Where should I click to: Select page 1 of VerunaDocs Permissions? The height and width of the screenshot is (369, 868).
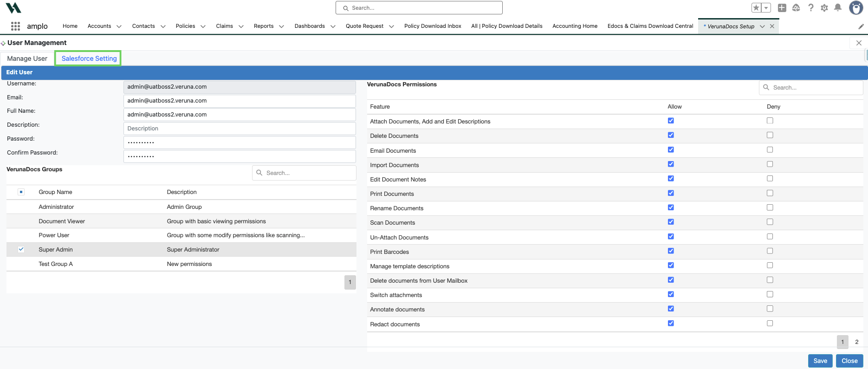click(842, 342)
